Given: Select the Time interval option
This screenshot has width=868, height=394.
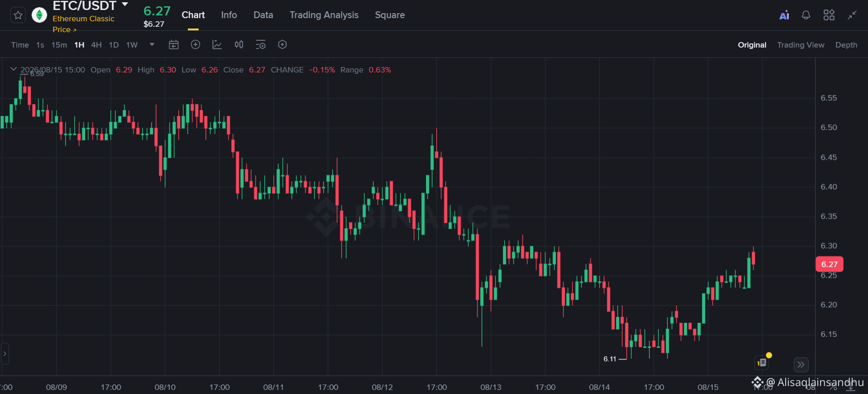Looking at the screenshot, I should [x=20, y=45].
